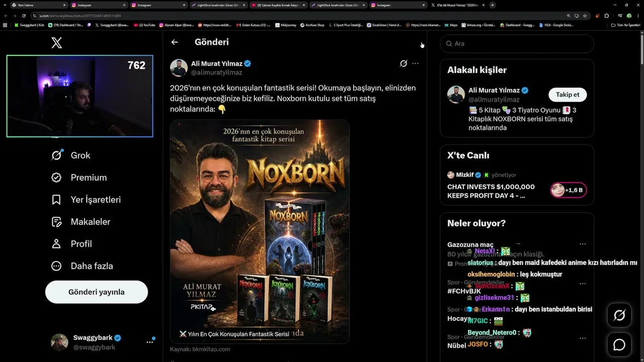Open the V0.8 Google Docs bookmark
Viewport: 644px width, 362px height.
555,25
